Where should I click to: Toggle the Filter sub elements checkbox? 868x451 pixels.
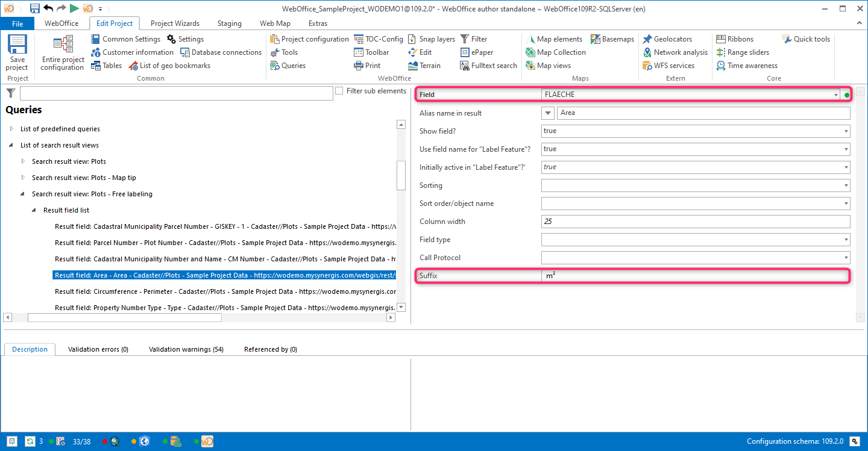coord(339,91)
